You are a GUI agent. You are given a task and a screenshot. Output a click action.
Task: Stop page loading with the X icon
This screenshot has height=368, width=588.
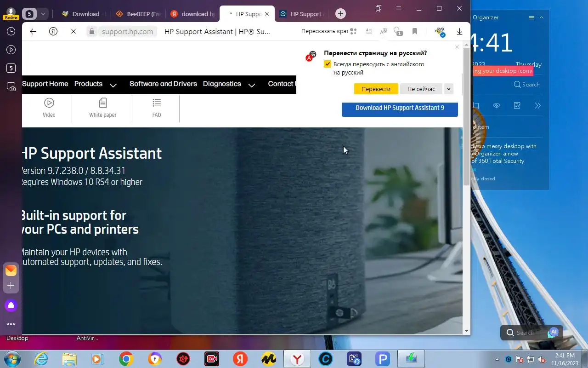[x=73, y=31]
